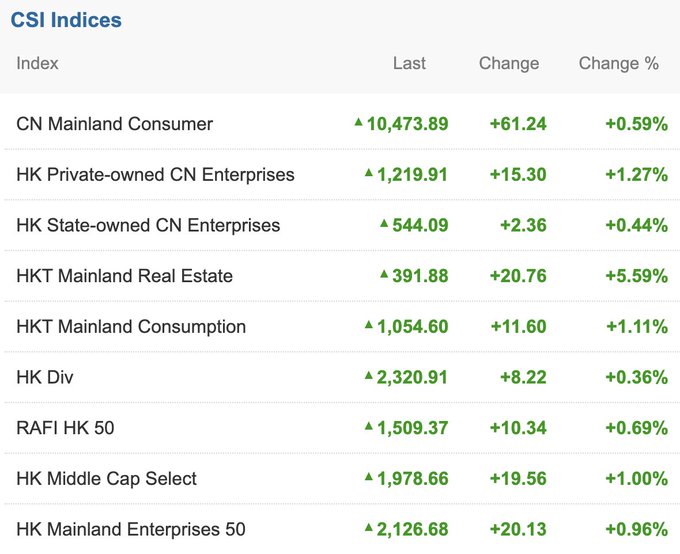
Task: Open HK Middle Cap Select index
Action: (107, 479)
